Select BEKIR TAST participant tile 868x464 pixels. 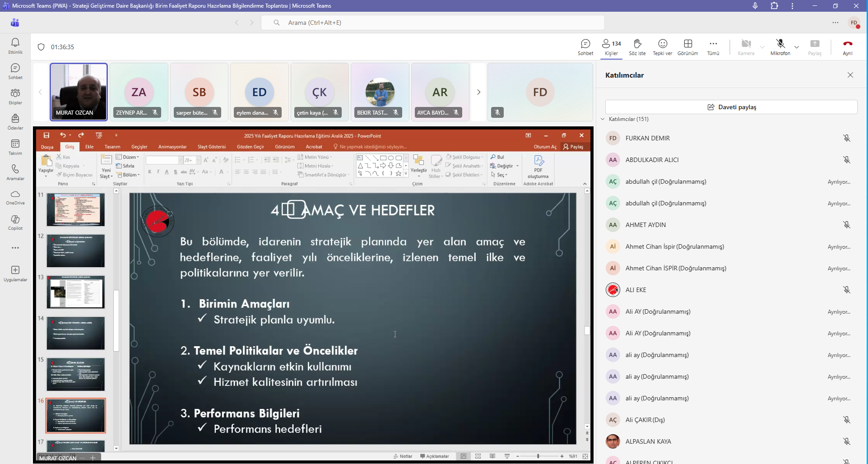(380, 92)
